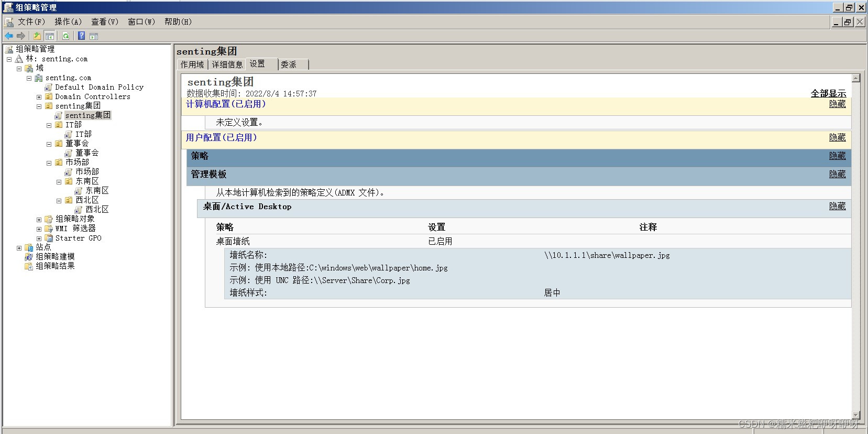Click the 组策略对象 container icon

coord(49,219)
